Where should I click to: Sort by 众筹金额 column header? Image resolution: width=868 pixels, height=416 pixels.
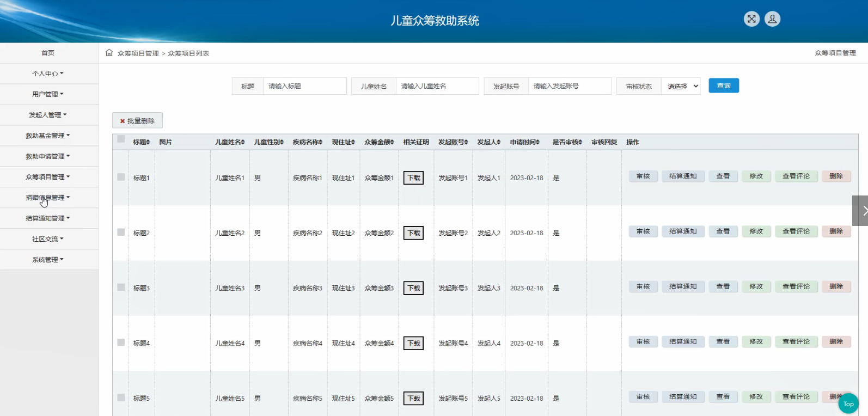point(379,142)
